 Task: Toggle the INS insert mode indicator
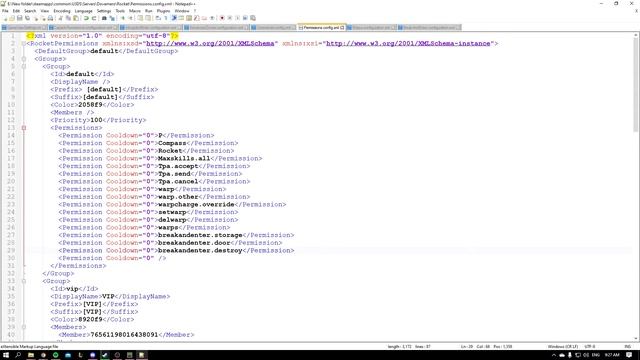click(x=627, y=347)
